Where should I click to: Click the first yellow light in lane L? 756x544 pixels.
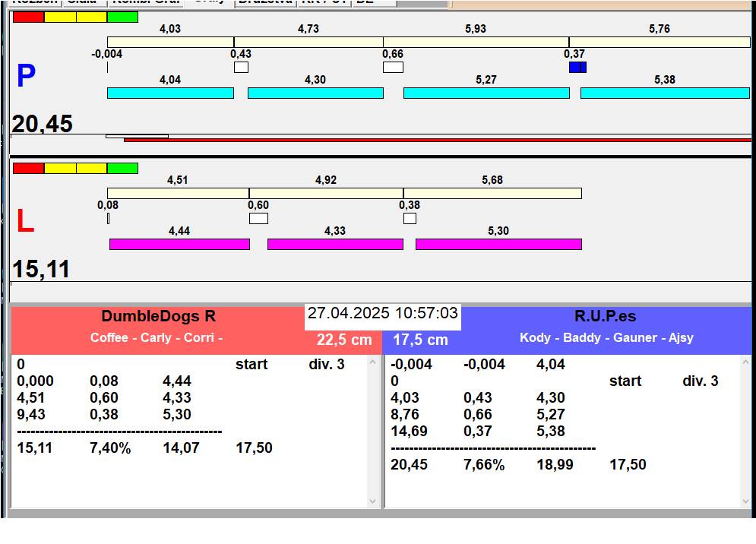pos(60,168)
